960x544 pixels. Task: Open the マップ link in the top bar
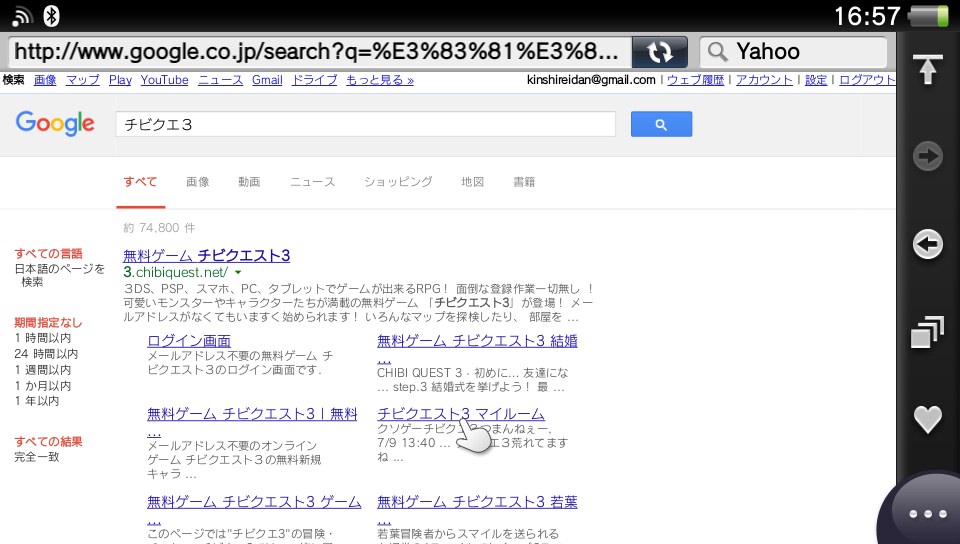point(83,80)
